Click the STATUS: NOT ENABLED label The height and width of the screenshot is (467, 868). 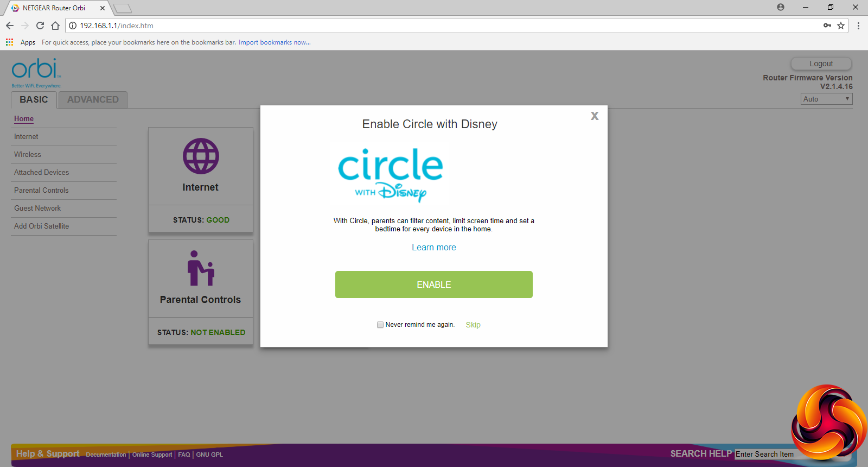201,332
